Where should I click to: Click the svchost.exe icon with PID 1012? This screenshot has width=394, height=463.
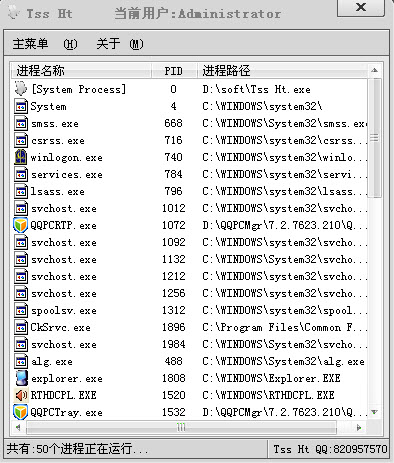click(21, 208)
